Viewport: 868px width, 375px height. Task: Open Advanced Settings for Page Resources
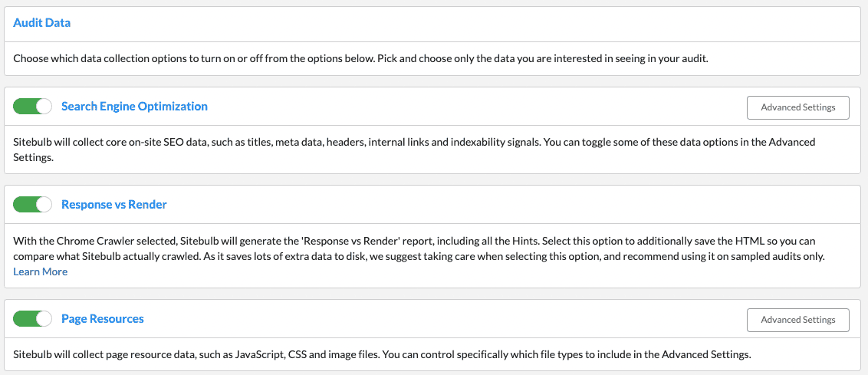pos(797,320)
